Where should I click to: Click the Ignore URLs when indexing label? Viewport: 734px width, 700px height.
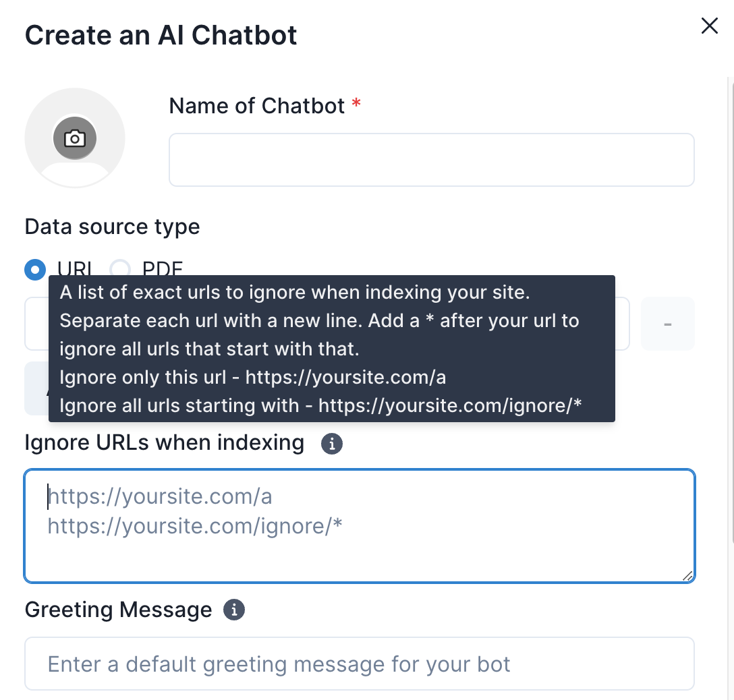tap(164, 443)
